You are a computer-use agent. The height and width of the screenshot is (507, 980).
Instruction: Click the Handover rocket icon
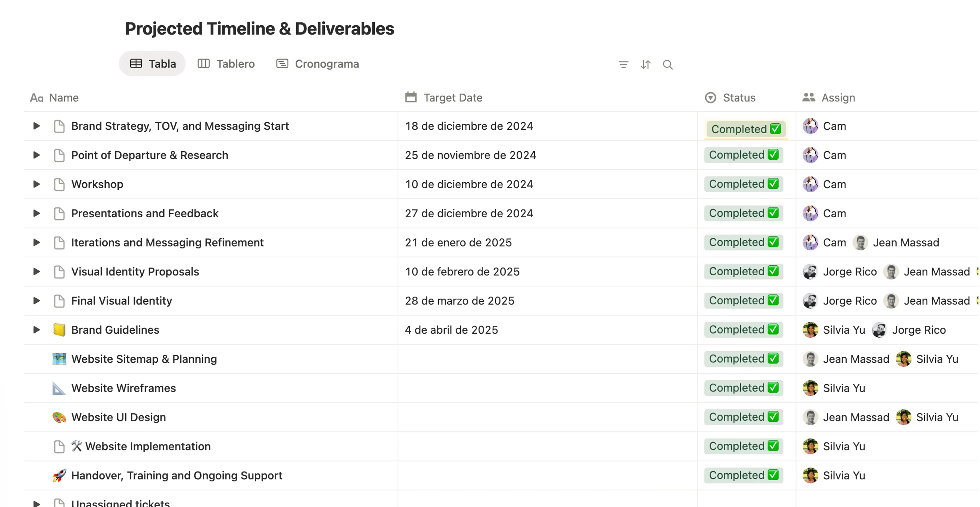click(59, 475)
